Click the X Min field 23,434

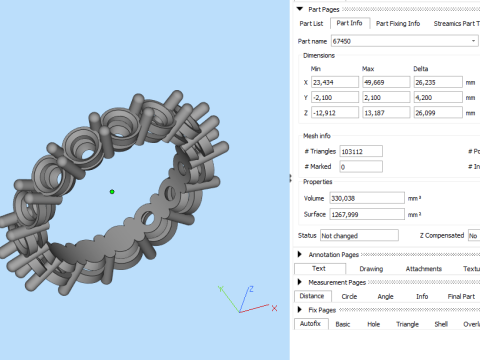click(335, 82)
